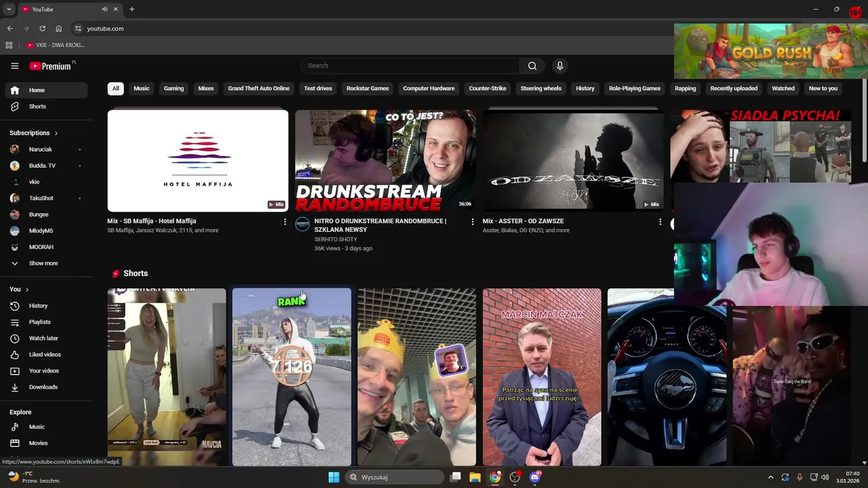Play Marcin Matczak short
The height and width of the screenshot is (488, 868).
coord(542,377)
